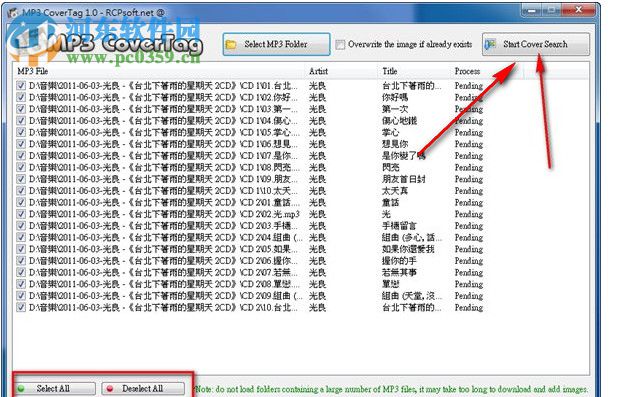Select the title 握你的手 cell

[399, 261]
